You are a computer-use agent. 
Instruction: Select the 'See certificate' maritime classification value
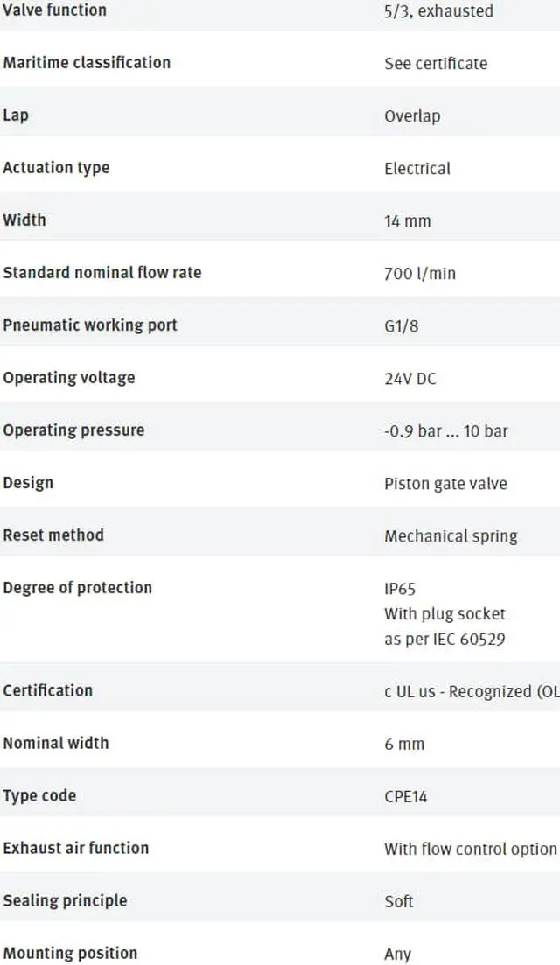click(436, 63)
